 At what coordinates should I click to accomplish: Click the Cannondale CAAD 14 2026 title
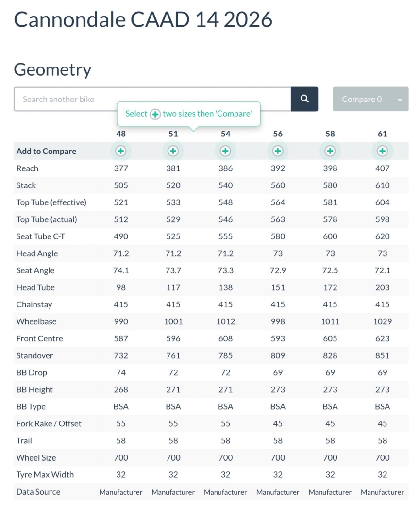(143, 19)
